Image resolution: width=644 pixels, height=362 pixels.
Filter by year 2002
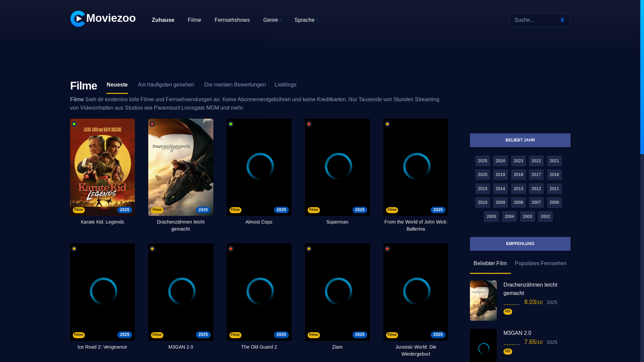tap(545, 217)
